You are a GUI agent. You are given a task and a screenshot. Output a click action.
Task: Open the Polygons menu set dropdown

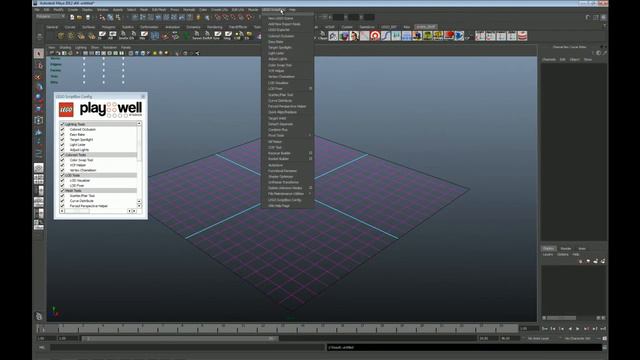coord(50,16)
